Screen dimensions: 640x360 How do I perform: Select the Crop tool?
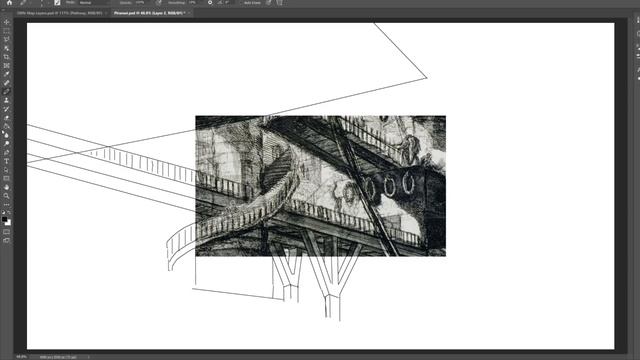pos(6,57)
